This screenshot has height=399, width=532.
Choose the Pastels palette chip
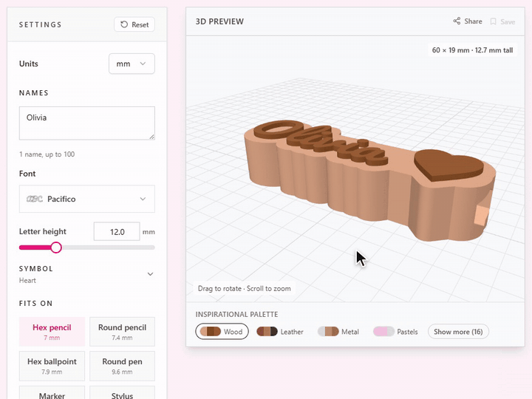point(395,332)
